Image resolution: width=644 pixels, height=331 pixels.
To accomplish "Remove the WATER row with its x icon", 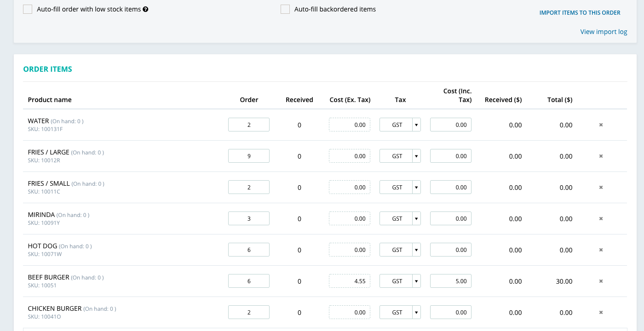I will 601,125.
